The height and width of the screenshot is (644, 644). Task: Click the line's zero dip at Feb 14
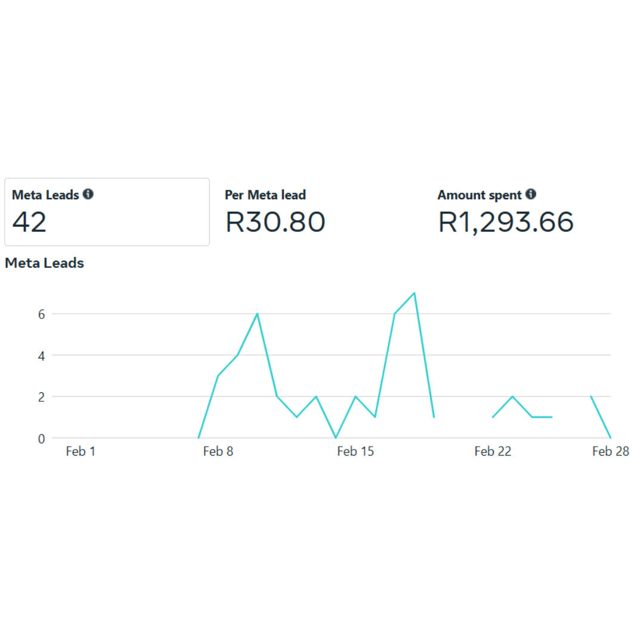point(336,438)
